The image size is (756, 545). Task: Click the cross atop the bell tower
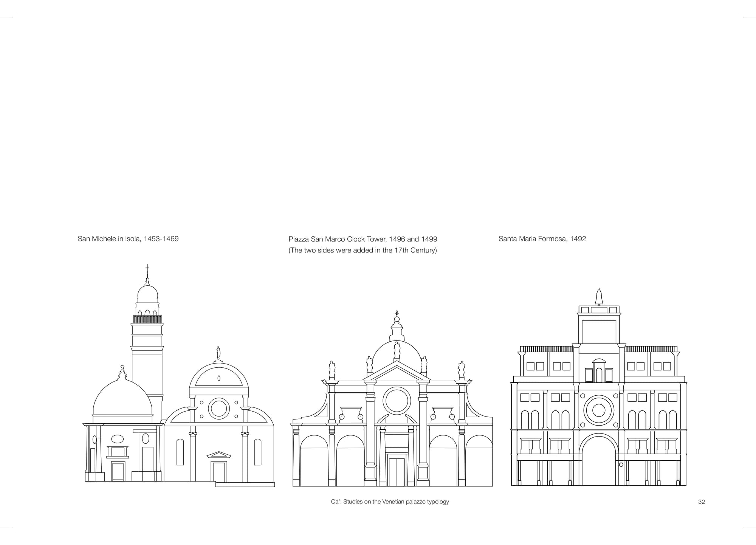click(x=147, y=268)
